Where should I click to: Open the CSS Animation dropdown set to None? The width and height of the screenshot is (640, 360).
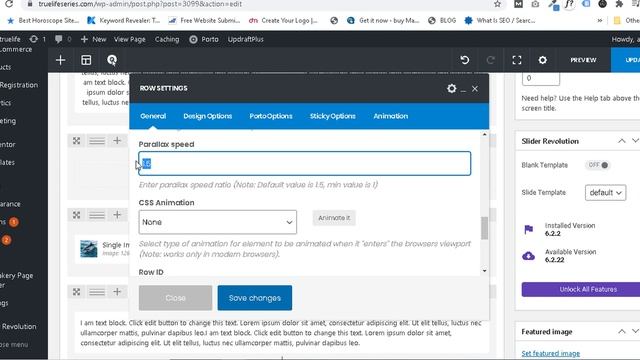[218, 222]
